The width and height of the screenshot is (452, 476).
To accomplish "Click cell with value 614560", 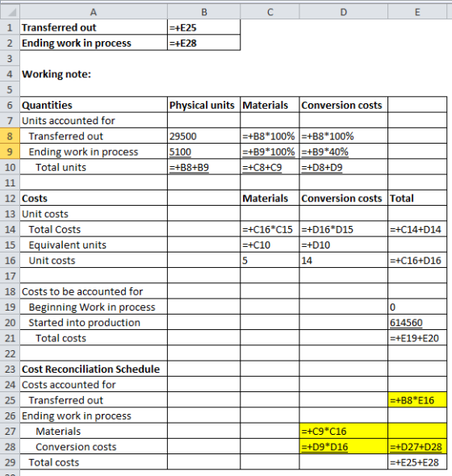I will pyautogui.click(x=417, y=323).
